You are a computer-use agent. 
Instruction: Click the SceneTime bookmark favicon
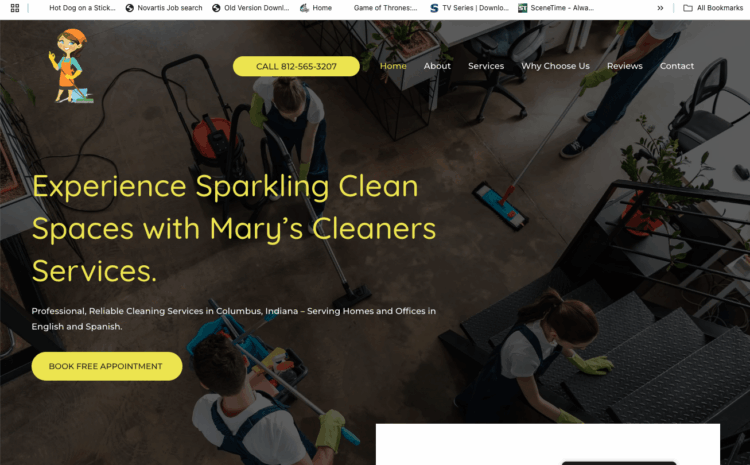coord(523,8)
